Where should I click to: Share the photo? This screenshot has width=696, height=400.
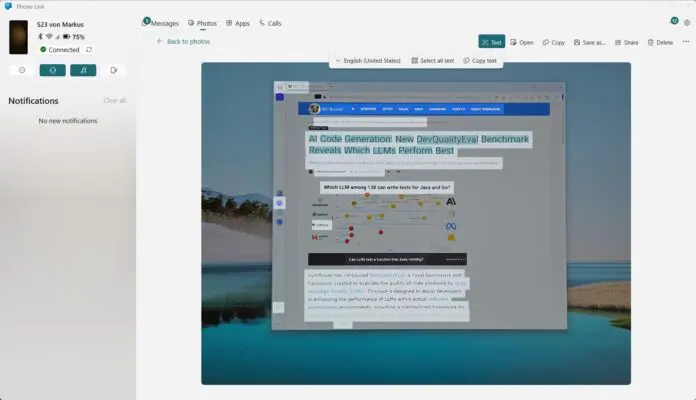pyautogui.click(x=626, y=42)
